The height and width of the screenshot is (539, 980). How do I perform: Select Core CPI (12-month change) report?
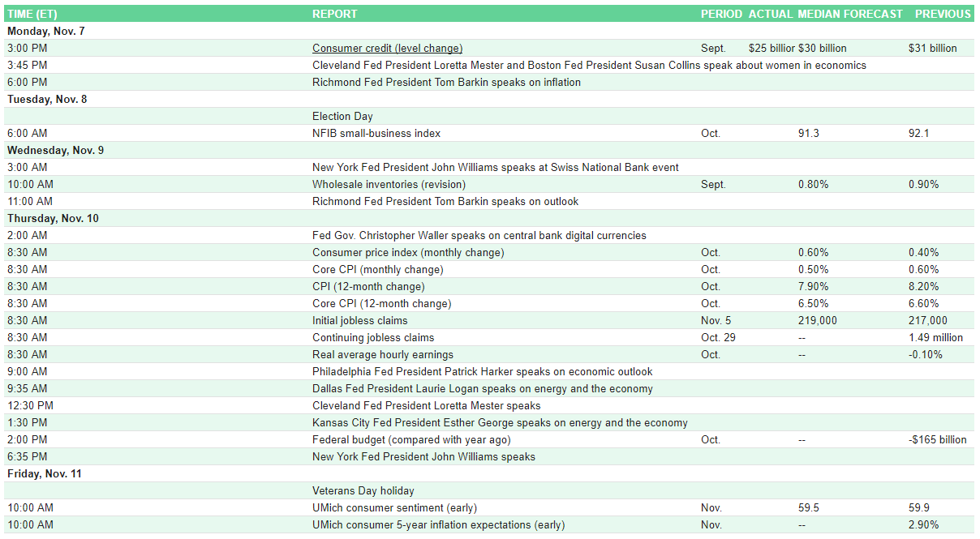pos(383,303)
